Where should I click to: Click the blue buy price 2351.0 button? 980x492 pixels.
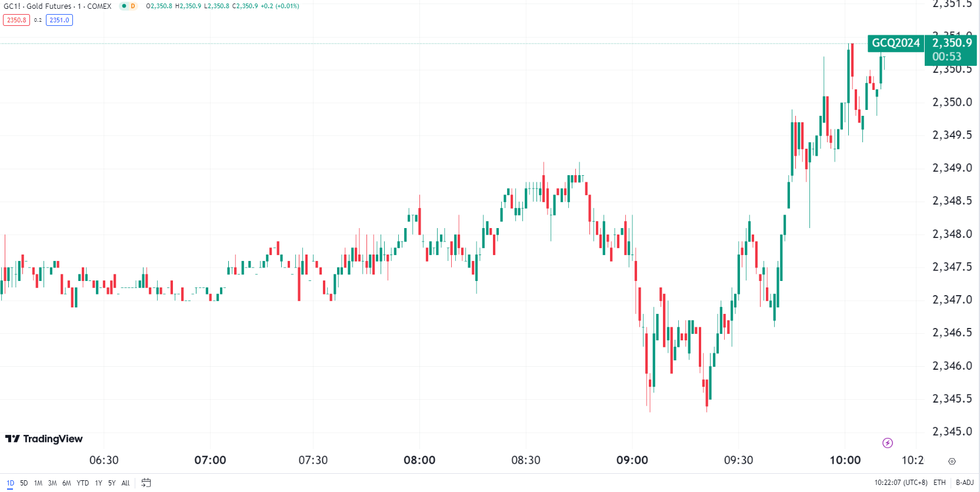[59, 19]
